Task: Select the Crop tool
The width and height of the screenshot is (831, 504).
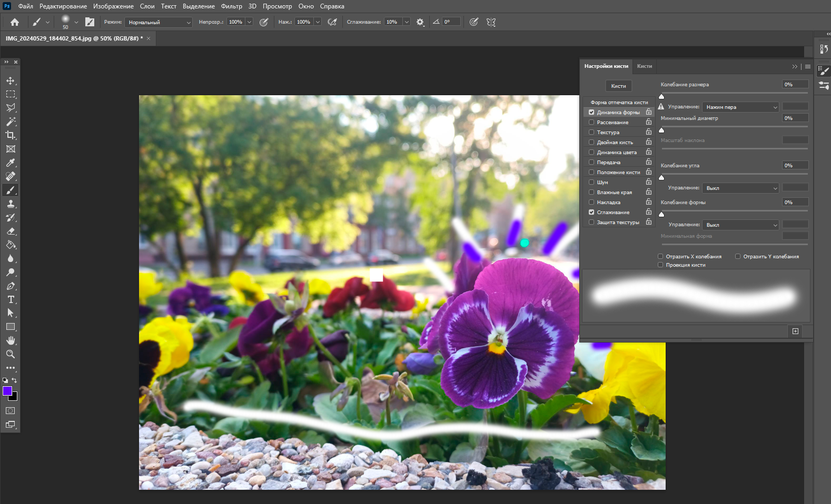Action: (11, 135)
